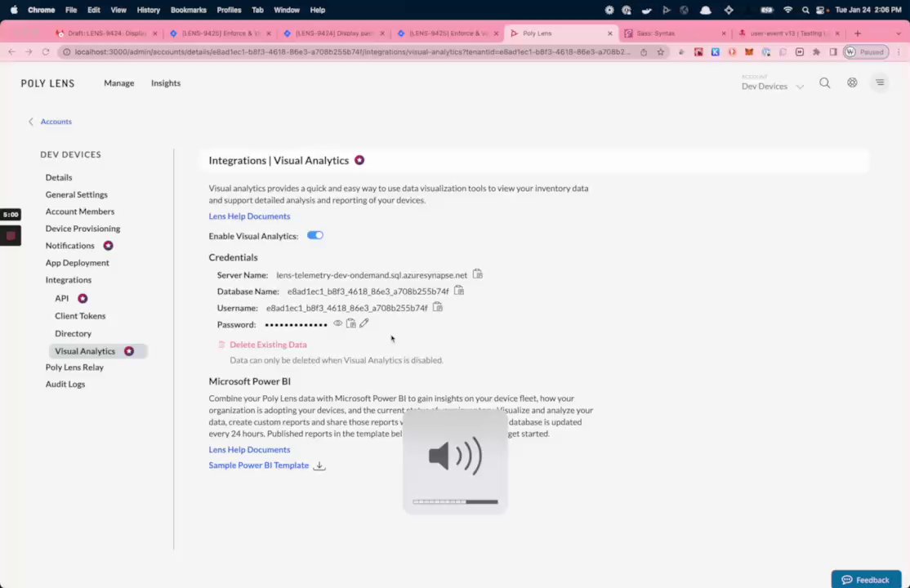Click the server name lens-telemetry-dev-ondemand.sql.azuresynapse.net
The width and height of the screenshot is (910, 588).
coord(372,275)
